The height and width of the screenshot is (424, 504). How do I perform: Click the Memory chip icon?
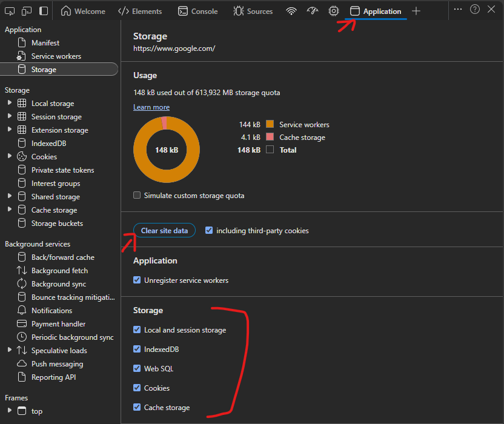pos(333,11)
